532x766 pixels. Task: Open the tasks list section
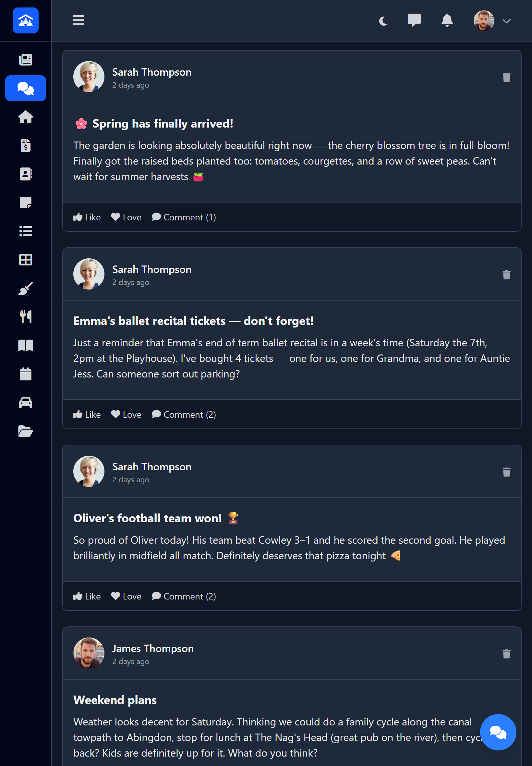(x=26, y=231)
